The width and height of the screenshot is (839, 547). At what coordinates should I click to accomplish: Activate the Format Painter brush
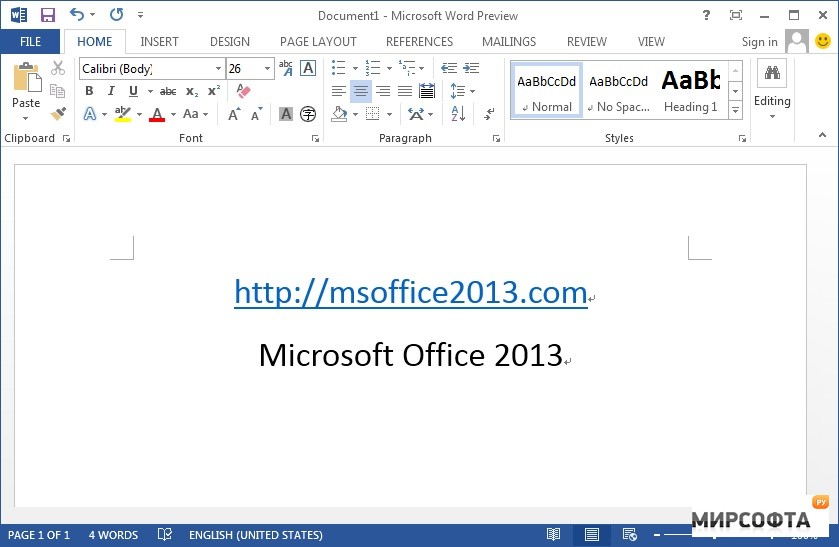click(58, 113)
